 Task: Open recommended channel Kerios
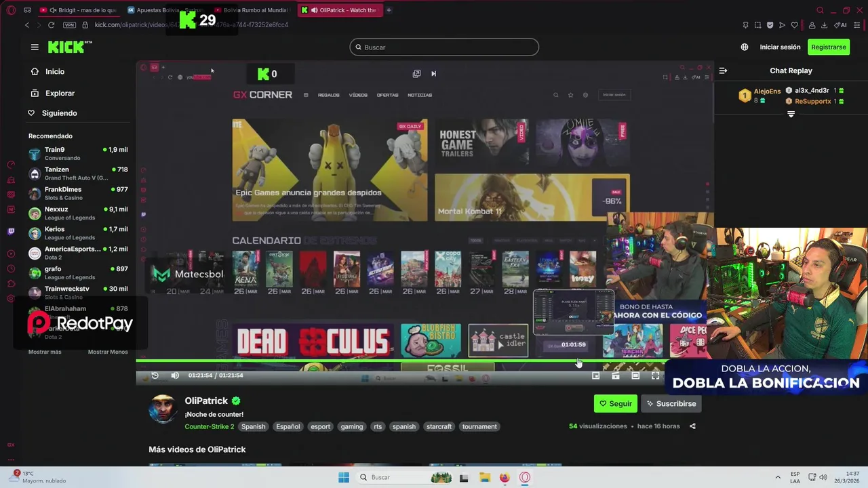78,233
